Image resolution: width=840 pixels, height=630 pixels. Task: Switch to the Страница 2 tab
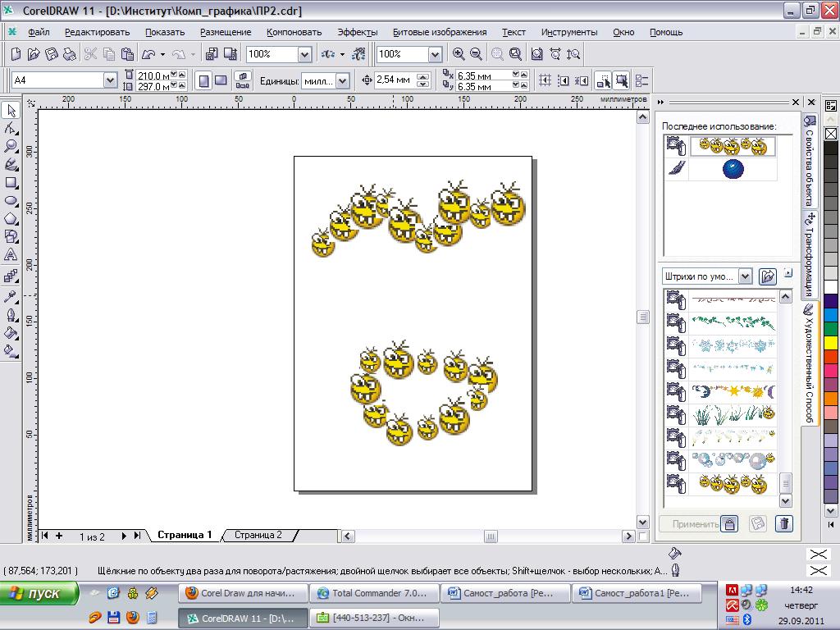click(258, 535)
